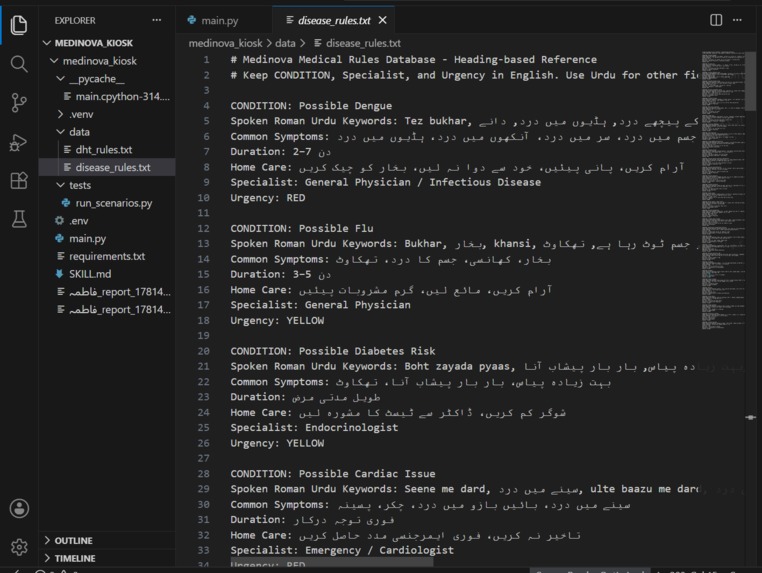
Task: Open the Search view in activity bar
Action: coord(18,64)
